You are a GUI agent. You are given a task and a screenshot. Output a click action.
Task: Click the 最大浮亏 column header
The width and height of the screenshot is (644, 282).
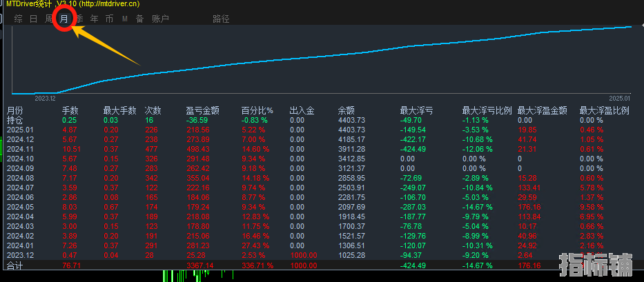tap(417, 110)
